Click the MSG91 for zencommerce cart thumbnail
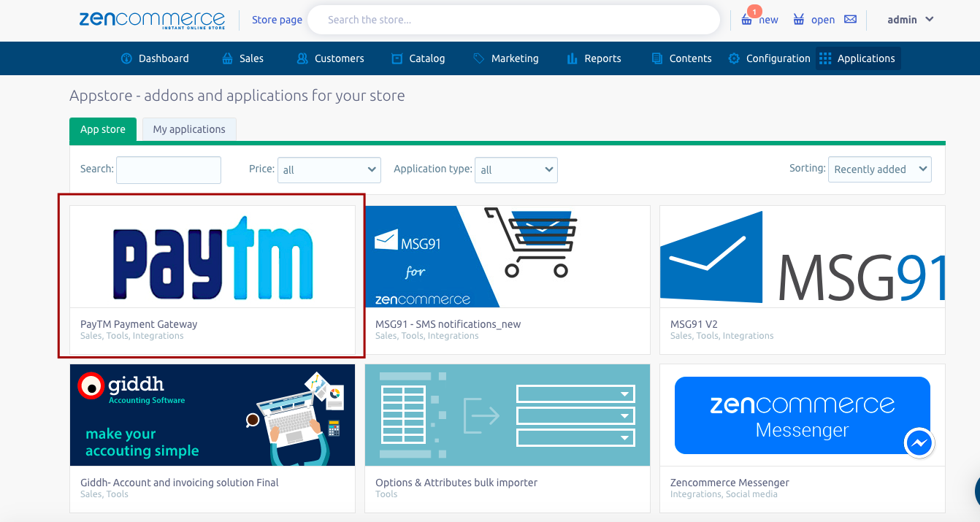The width and height of the screenshot is (980, 522). pyautogui.click(x=508, y=256)
